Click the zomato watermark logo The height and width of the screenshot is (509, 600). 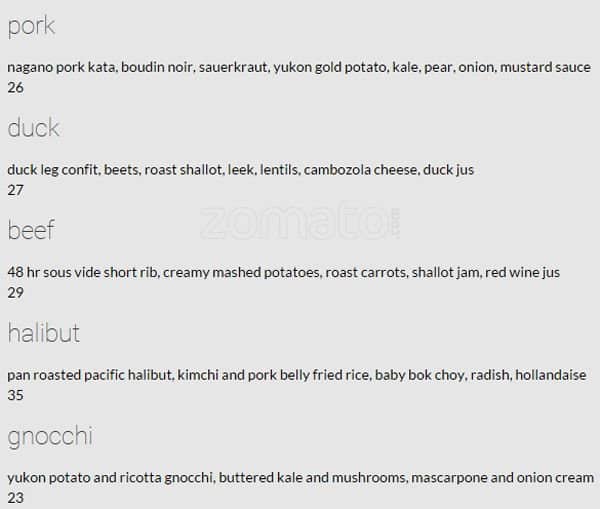[300, 222]
